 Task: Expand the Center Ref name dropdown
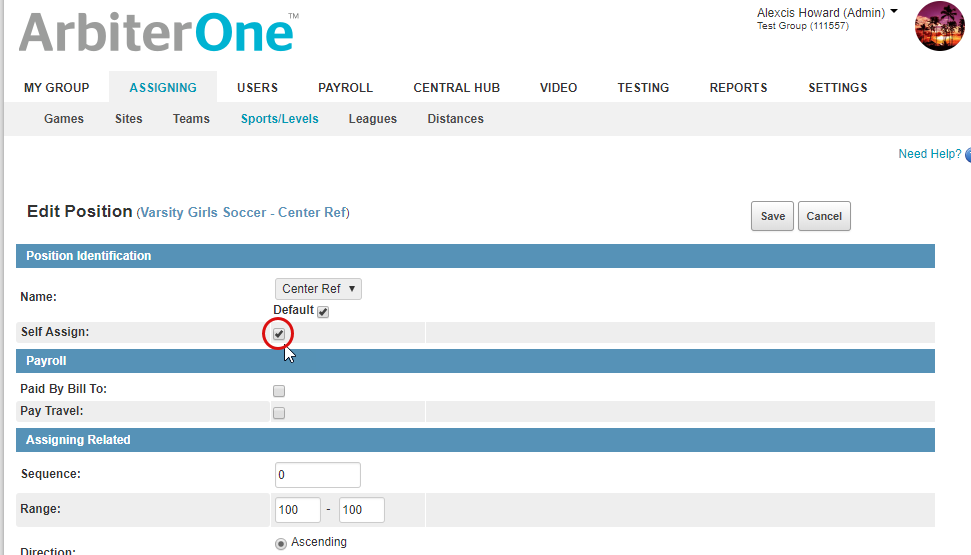point(318,289)
